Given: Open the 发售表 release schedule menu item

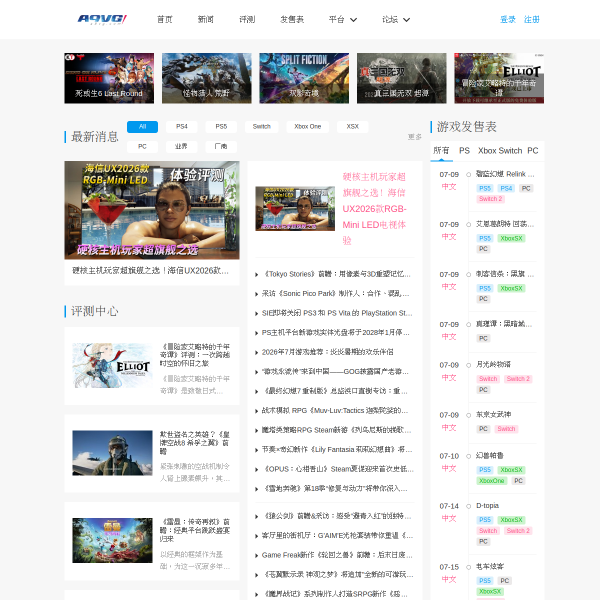Looking at the screenshot, I should [292, 20].
